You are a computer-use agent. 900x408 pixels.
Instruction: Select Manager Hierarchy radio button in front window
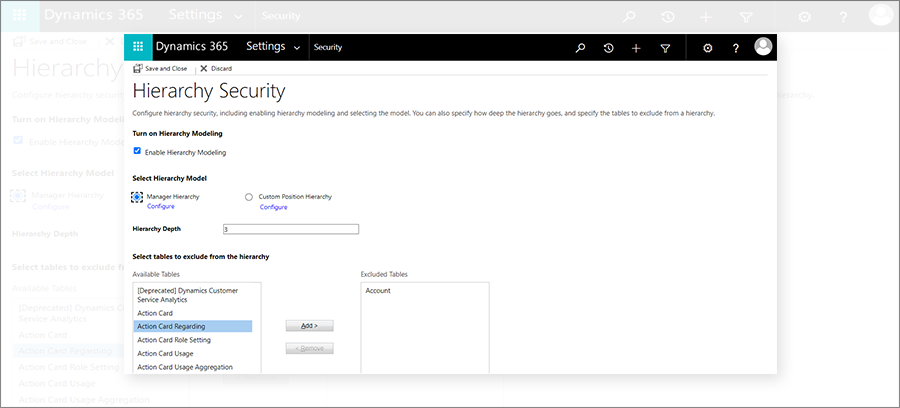coord(137,197)
